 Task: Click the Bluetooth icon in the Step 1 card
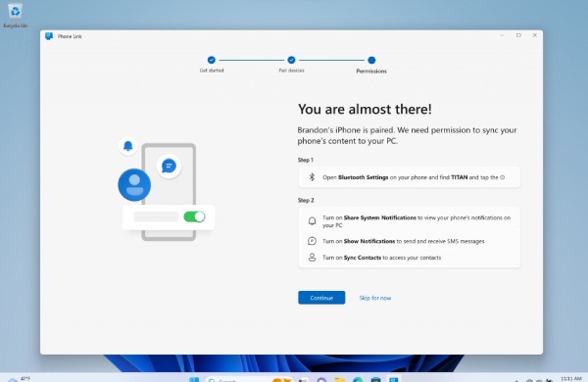312,177
